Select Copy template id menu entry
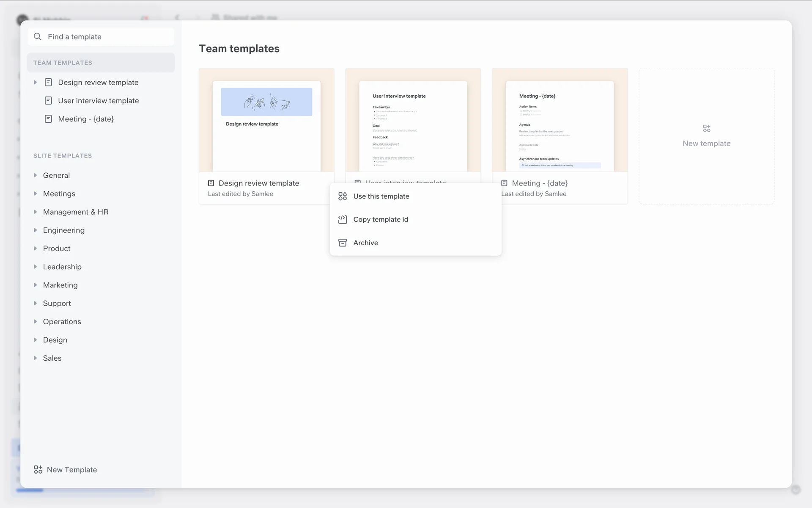The image size is (812, 508). click(x=381, y=219)
